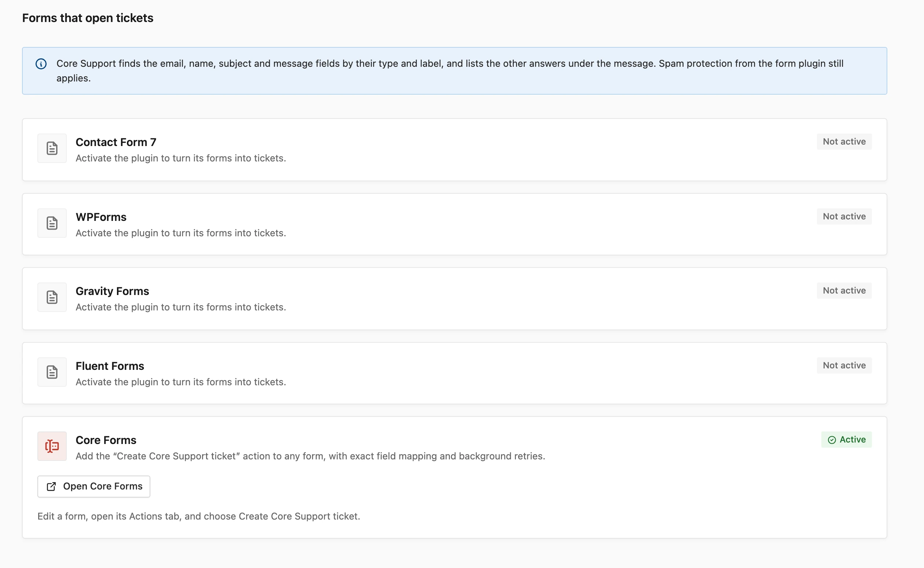This screenshot has width=924, height=568.
Task: Click the Not active badge for Fluent Forms
Action: (x=844, y=365)
